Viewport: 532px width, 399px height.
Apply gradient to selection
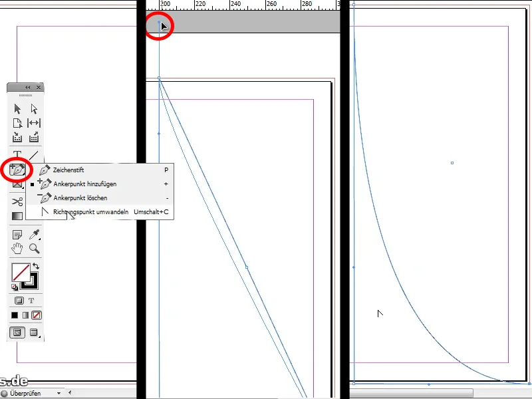(x=25, y=315)
